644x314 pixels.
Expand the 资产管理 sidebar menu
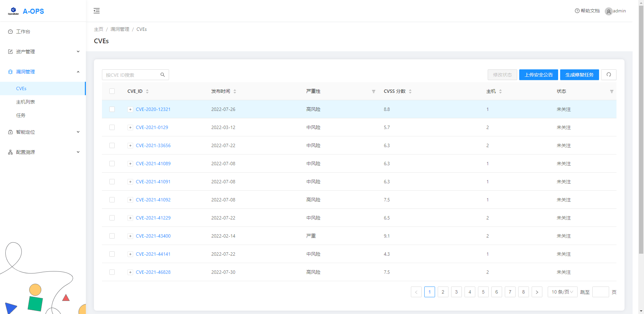point(43,52)
